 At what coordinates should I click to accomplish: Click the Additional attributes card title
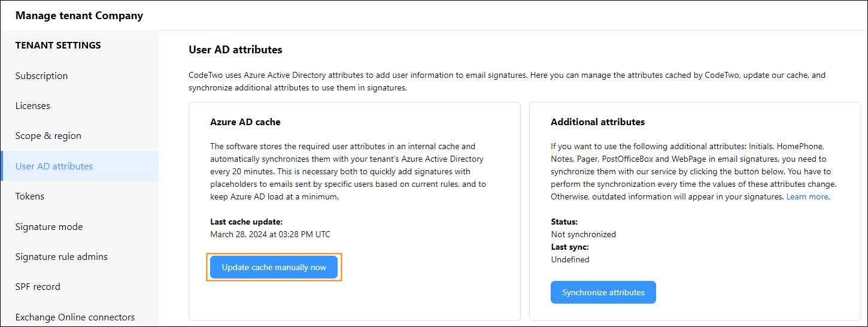click(597, 122)
